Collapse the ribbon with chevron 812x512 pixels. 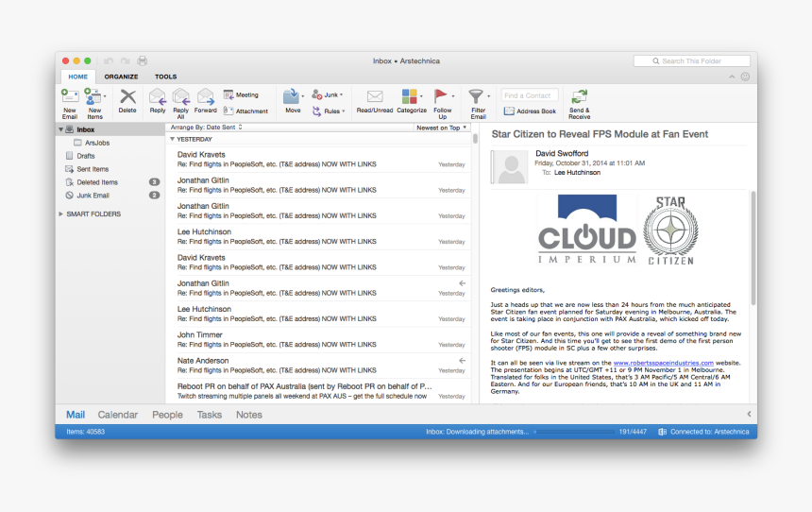point(732,77)
